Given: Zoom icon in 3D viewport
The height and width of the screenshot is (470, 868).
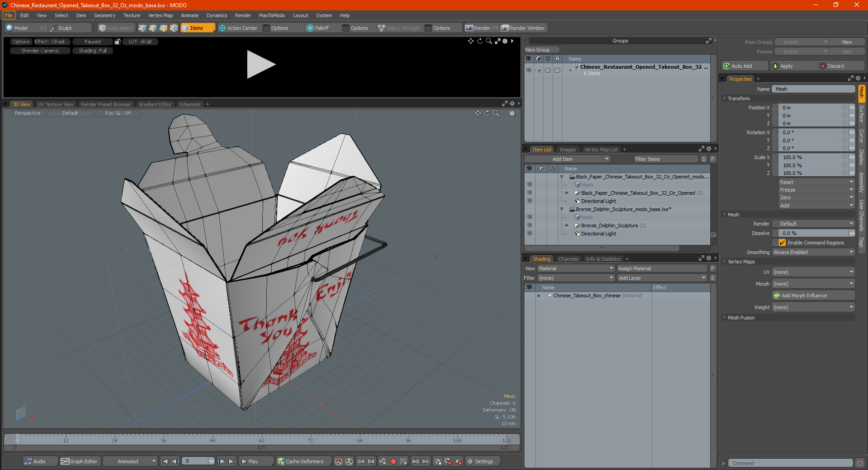Looking at the screenshot, I should point(496,113).
